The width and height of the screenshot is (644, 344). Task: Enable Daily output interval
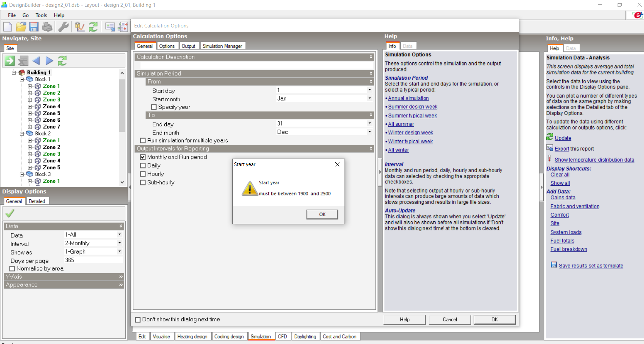point(143,165)
